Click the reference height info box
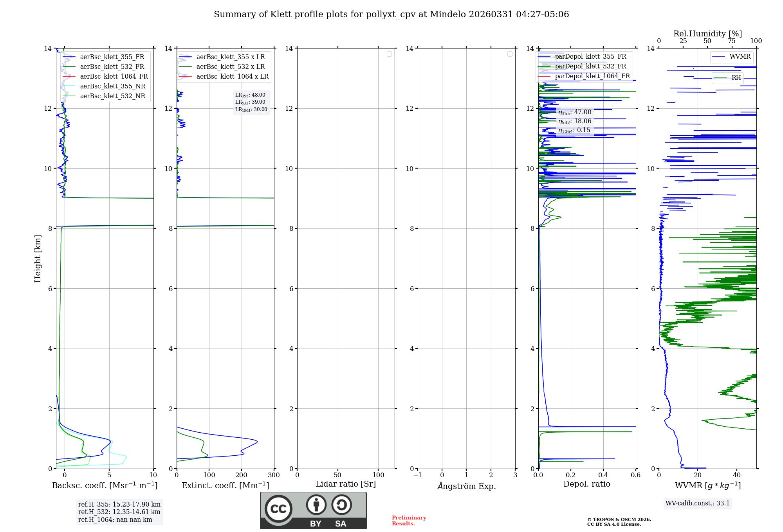The height and width of the screenshot is (532, 783). pyautogui.click(x=119, y=512)
